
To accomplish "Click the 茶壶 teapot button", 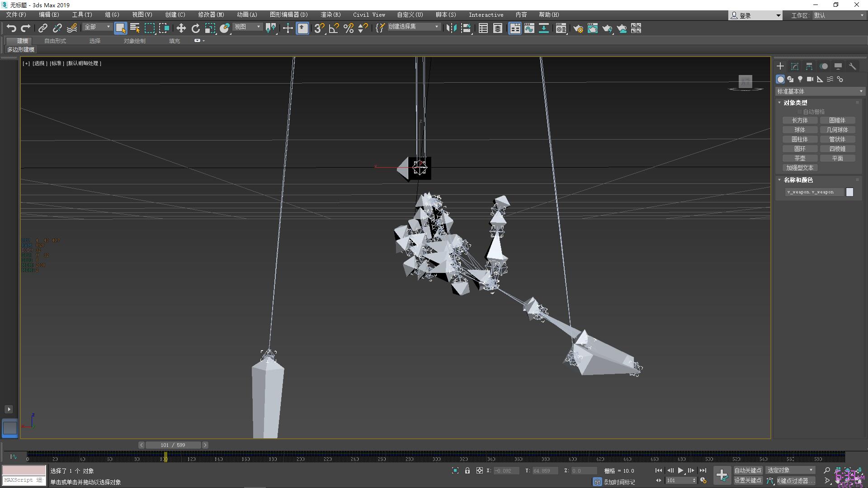I will pos(800,158).
